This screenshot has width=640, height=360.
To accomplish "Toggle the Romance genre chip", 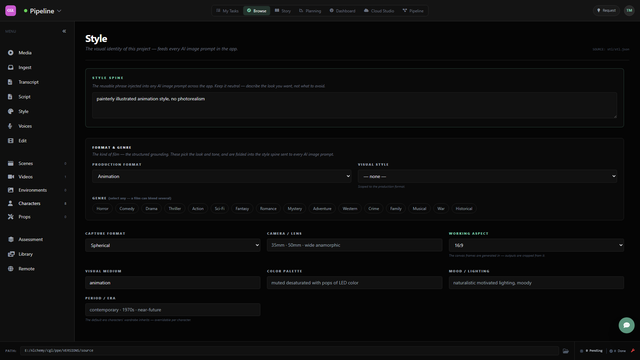I will (268, 209).
